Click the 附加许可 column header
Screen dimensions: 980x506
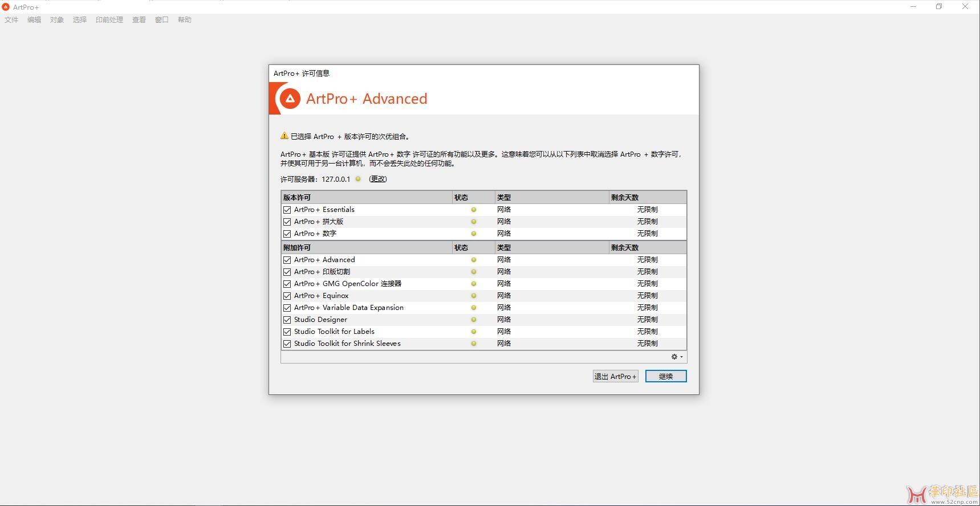367,247
